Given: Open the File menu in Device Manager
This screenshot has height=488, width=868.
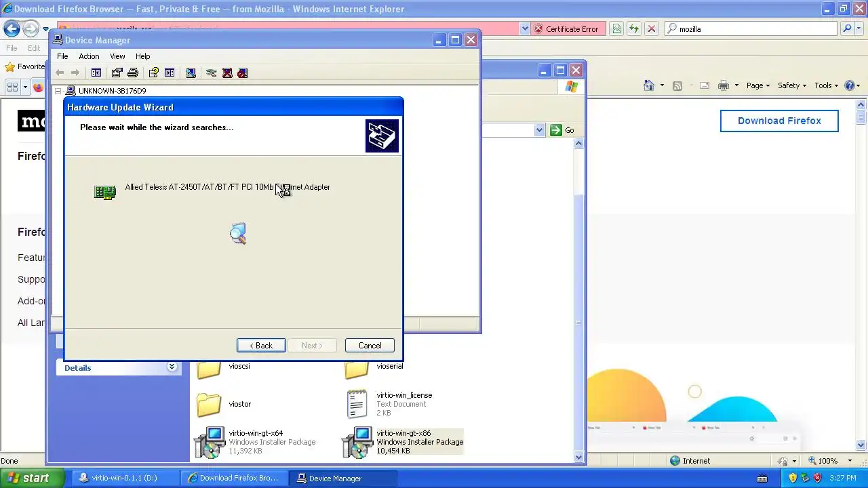Looking at the screenshot, I should tap(62, 56).
